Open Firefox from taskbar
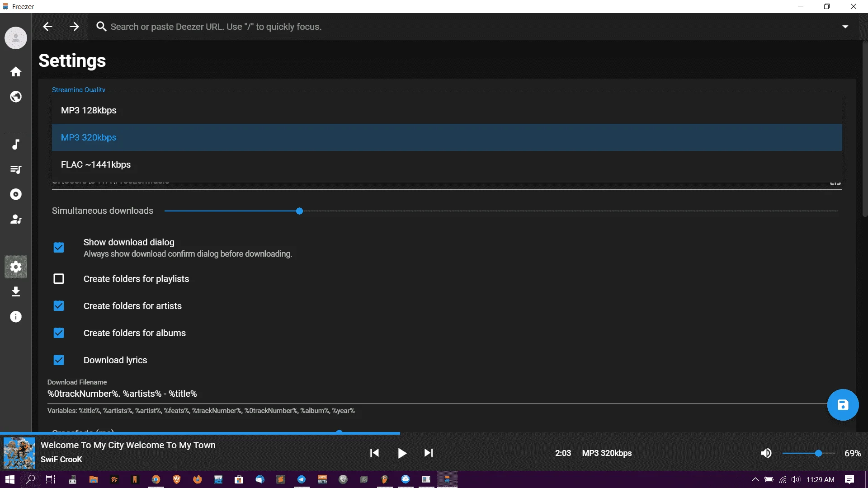This screenshot has width=868, height=488. click(198, 479)
